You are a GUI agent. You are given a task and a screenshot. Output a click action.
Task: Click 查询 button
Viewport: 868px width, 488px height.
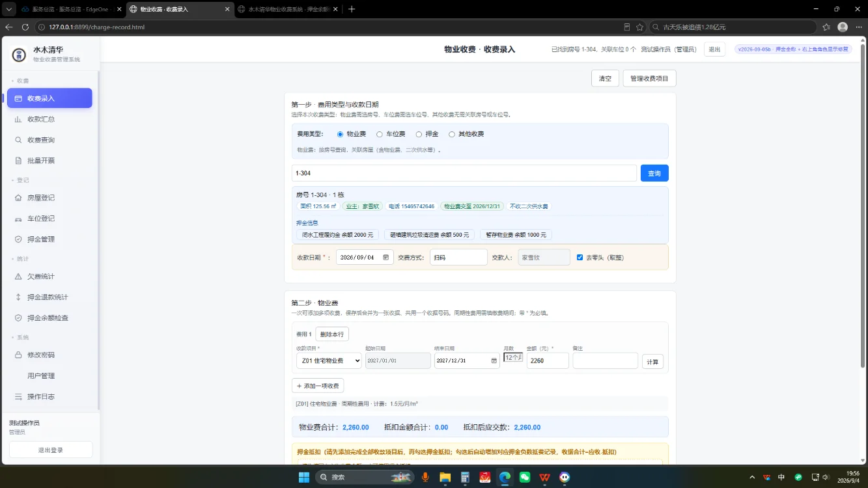[x=654, y=173]
